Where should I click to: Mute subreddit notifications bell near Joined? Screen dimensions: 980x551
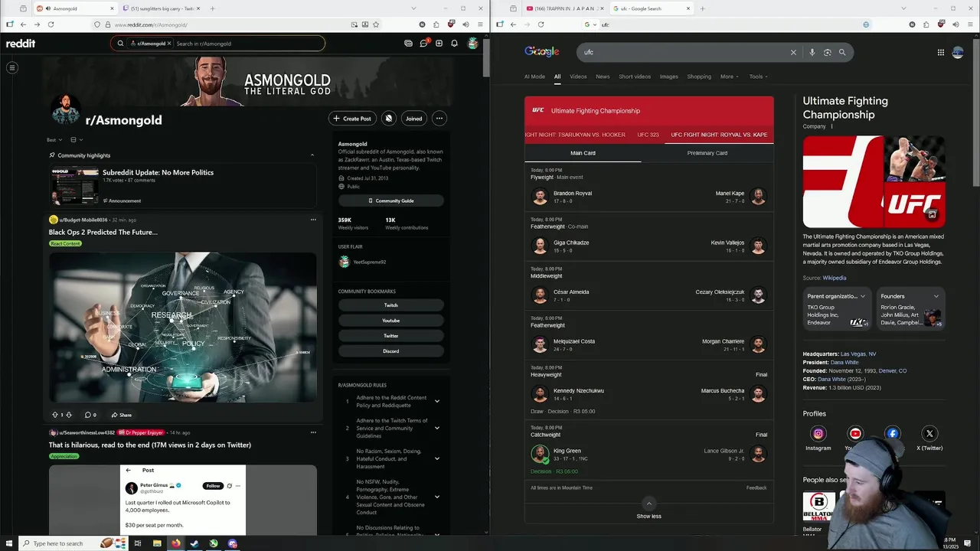click(389, 119)
